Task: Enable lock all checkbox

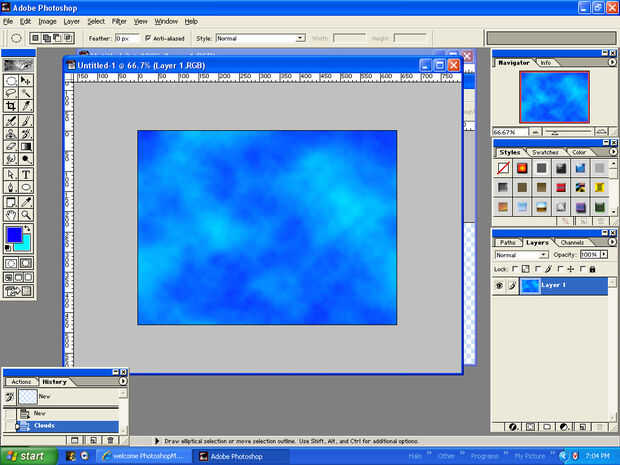Action: click(582, 269)
